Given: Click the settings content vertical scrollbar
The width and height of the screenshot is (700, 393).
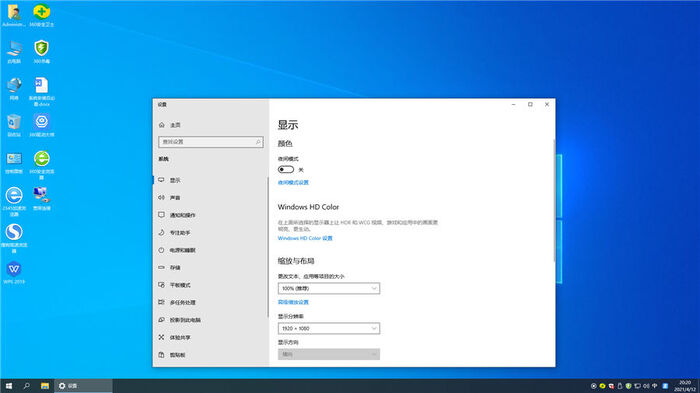Looking at the screenshot, I should click(x=554, y=201).
